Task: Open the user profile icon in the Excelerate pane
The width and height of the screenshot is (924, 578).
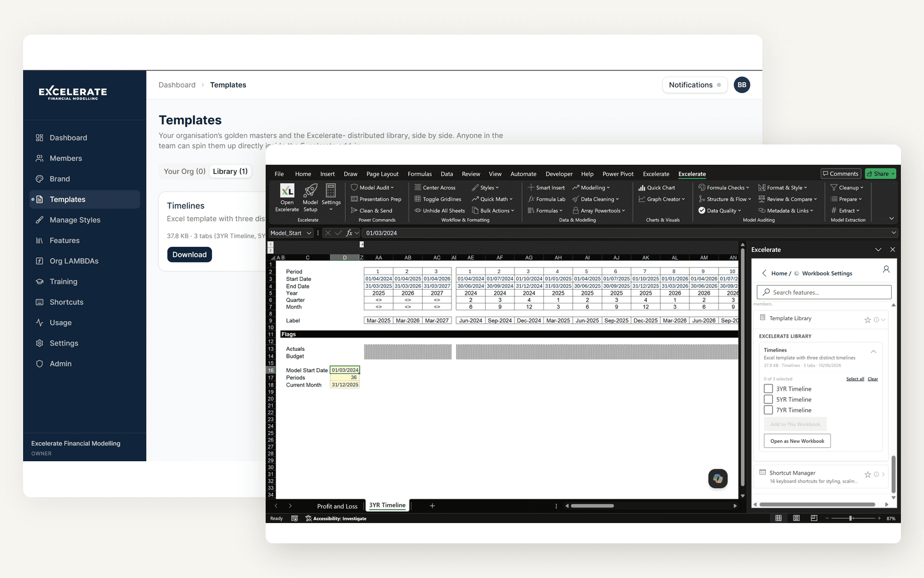Action: [x=886, y=269]
